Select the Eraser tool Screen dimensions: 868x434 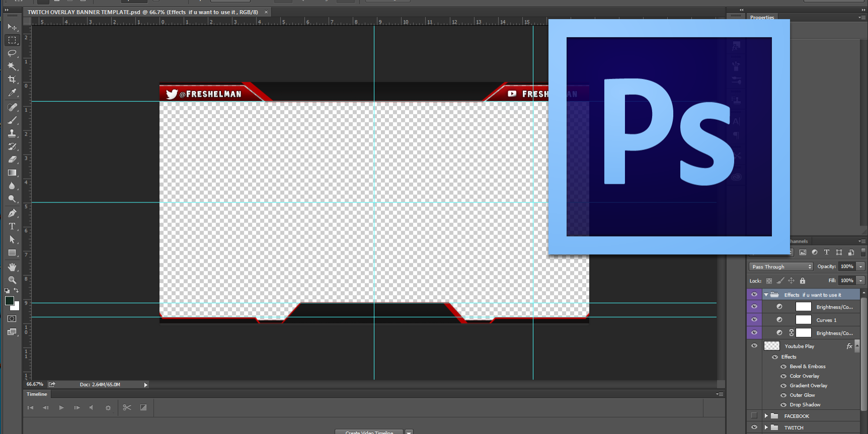point(12,160)
